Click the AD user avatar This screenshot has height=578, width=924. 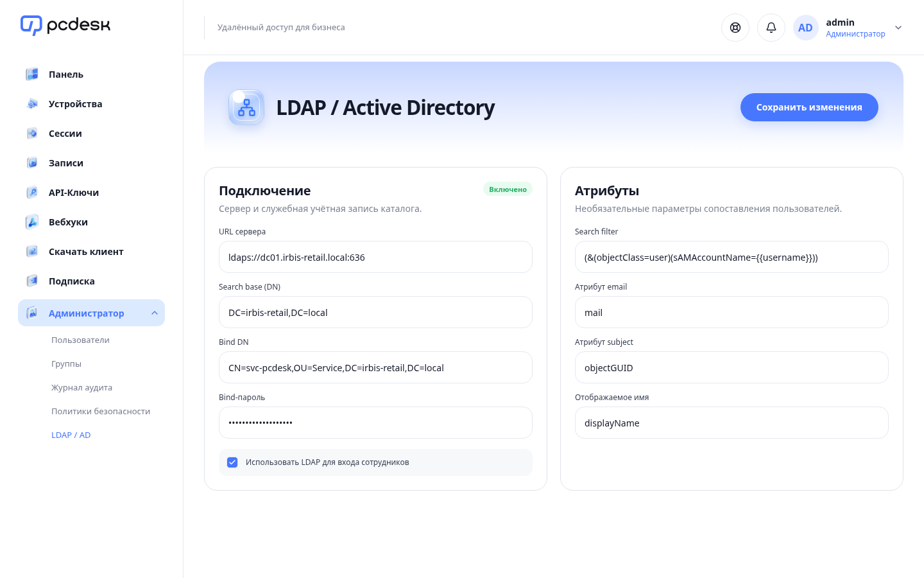(x=805, y=28)
